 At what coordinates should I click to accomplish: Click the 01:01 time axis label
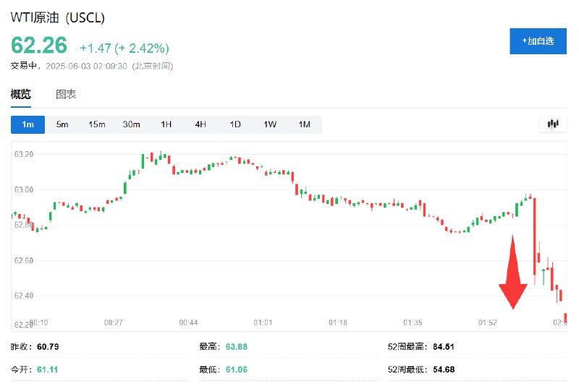click(263, 323)
